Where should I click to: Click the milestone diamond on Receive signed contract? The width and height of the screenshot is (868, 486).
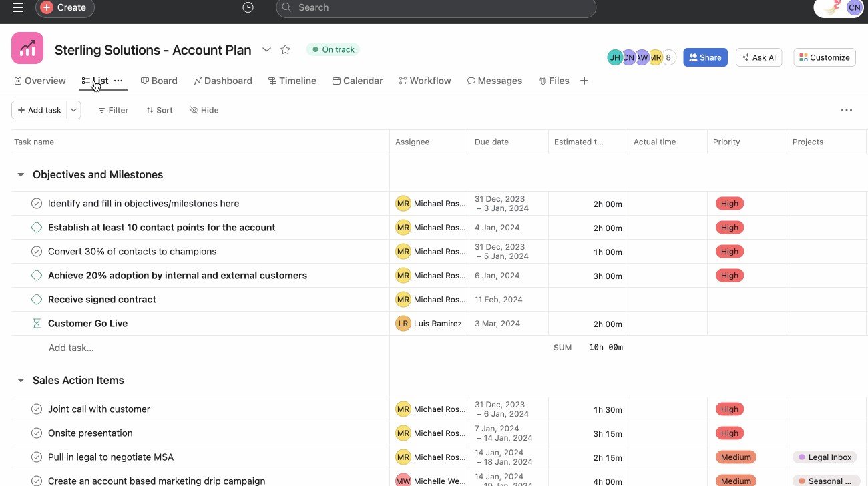37,299
